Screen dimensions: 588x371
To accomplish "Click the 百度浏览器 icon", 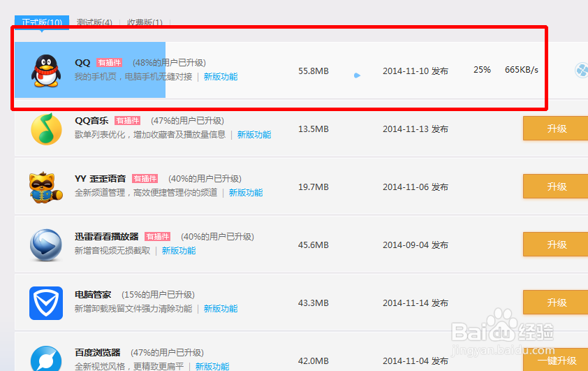I will coord(46,358).
